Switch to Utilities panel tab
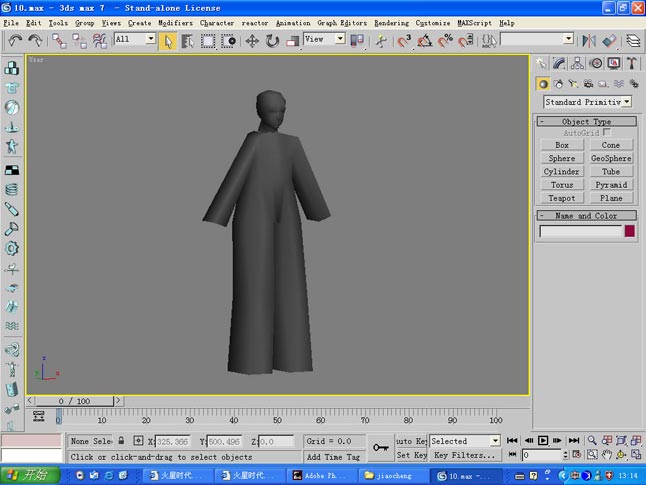Screen dimensions: 646x485 click(x=632, y=63)
